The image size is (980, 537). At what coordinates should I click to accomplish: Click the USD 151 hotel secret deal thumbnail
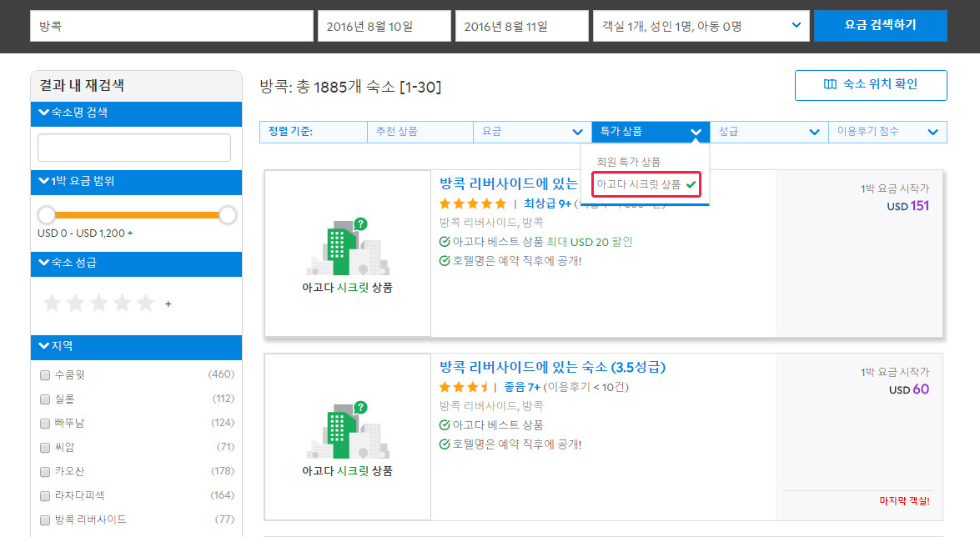[348, 253]
